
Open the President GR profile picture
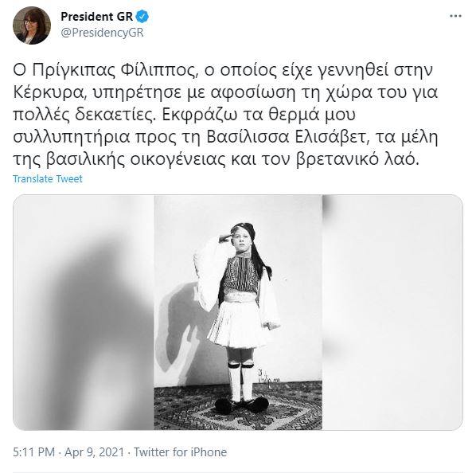[x=32, y=25]
